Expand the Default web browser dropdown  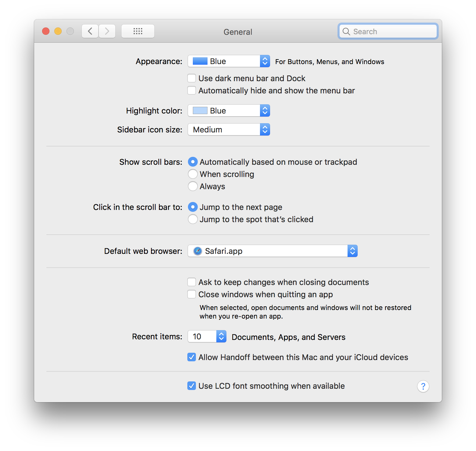click(x=272, y=251)
